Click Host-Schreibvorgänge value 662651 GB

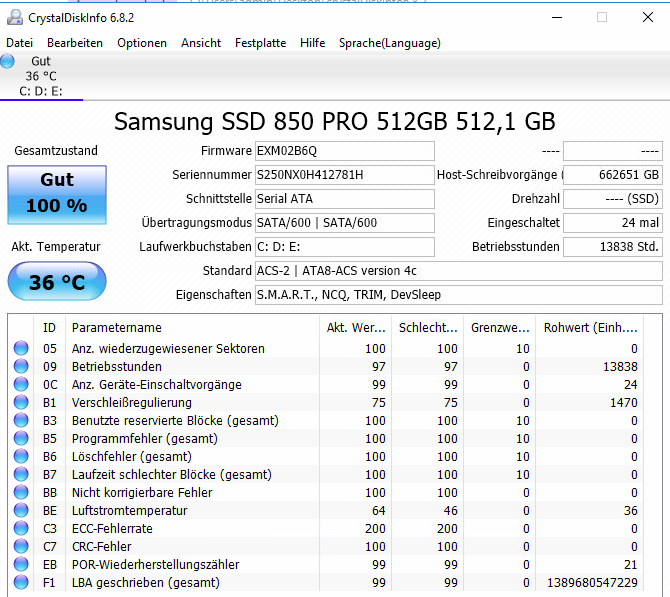click(613, 175)
